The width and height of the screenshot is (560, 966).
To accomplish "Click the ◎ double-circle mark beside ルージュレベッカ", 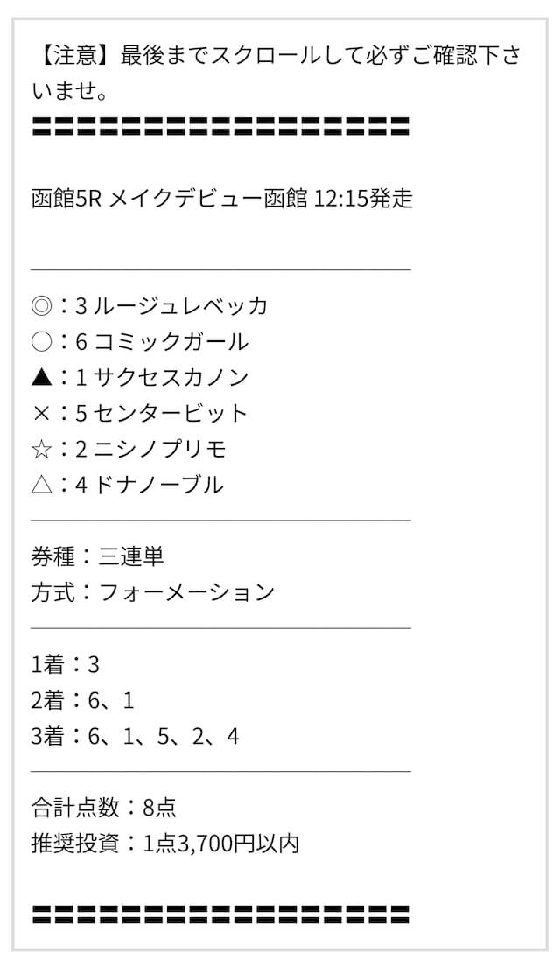I will coord(41,306).
